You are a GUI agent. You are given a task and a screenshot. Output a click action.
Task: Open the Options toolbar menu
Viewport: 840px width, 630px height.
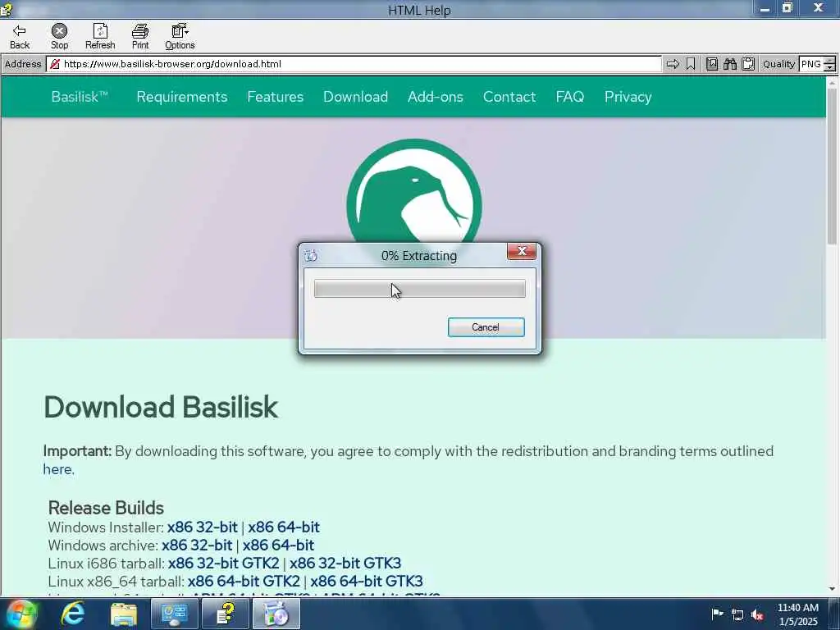pos(180,37)
